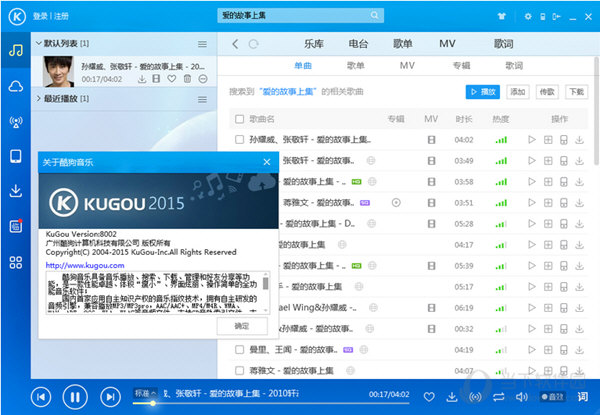Image resolution: width=600 pixels, height=415 pixels.
Task: Show desktop lyrics with 词 button
Action: click(x=583, y=397)
